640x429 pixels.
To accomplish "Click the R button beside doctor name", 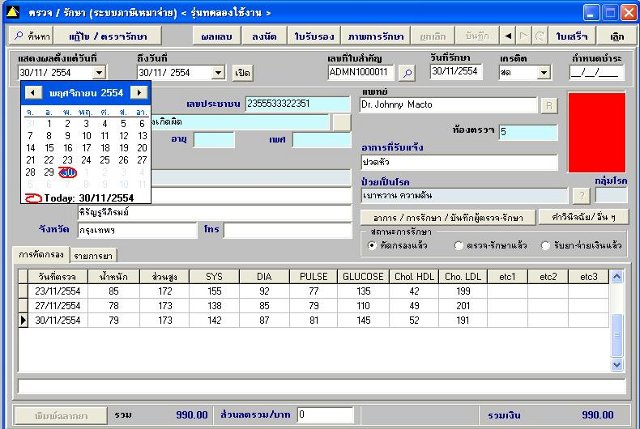I will 549,105.
